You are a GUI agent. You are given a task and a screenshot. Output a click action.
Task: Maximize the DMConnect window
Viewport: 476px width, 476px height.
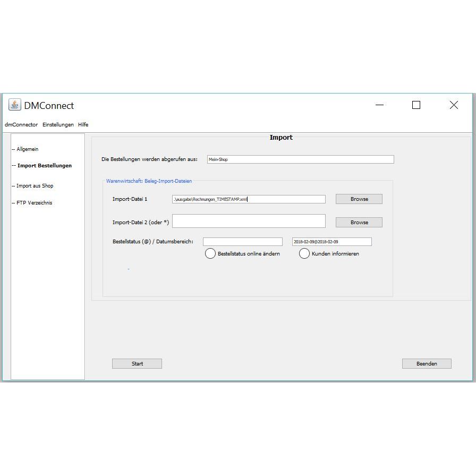pos(416,105)
